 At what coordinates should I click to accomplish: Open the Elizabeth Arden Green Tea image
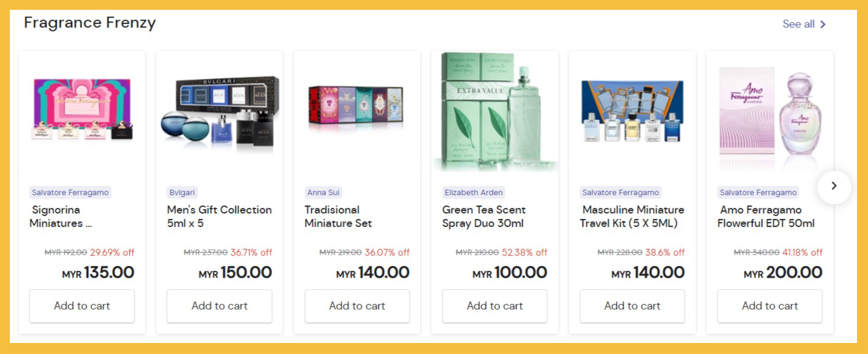point(495,111)
